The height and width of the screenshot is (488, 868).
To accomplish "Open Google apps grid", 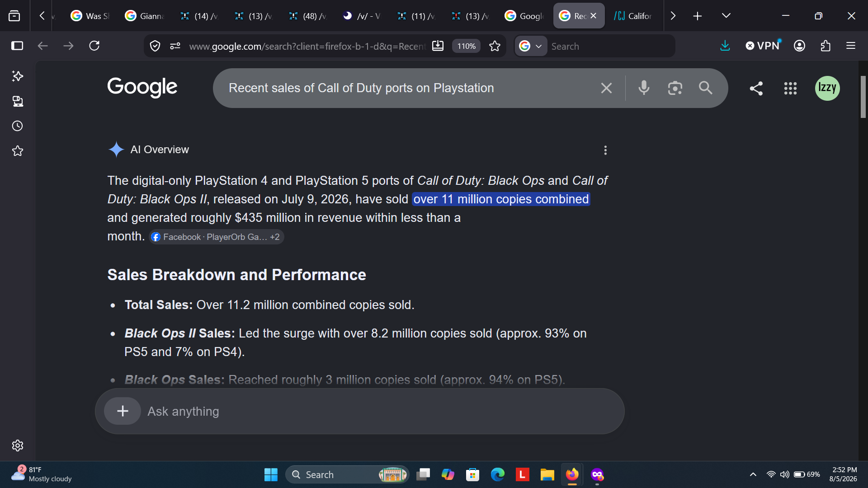I will (x=790, y=88).
